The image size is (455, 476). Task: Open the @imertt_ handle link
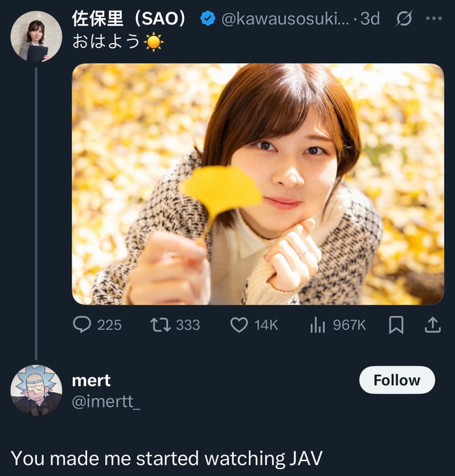[106, 402]
